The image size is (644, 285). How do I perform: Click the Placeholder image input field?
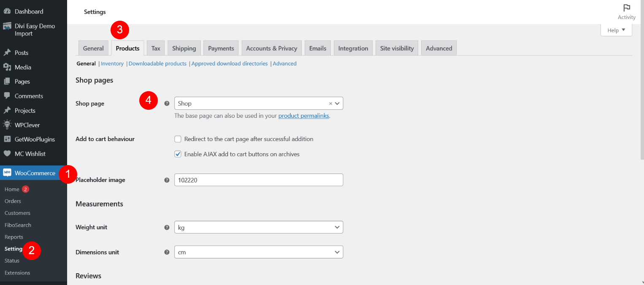pyautogui.click(x=259, y=180)
